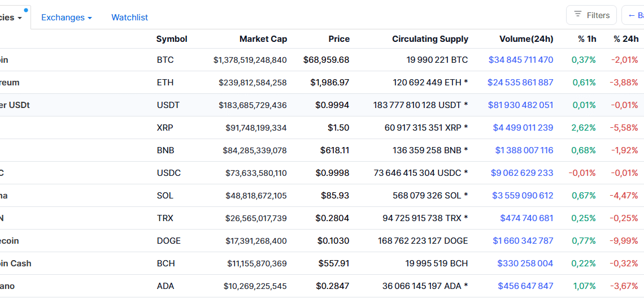Open the Filters button
This screenshot has width=644, height=298.
click(x=591, y=15)
